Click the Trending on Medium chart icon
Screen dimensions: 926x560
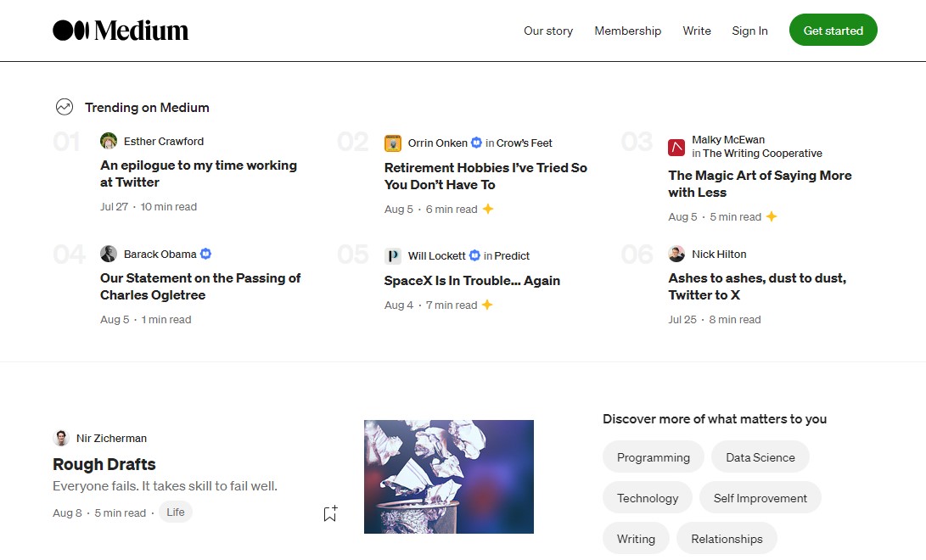65,107
